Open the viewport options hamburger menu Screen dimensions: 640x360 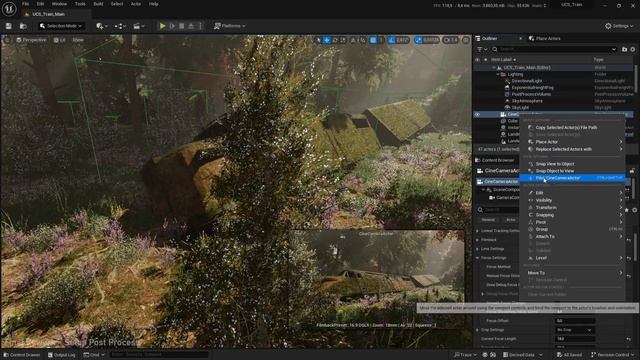point(7,40)
